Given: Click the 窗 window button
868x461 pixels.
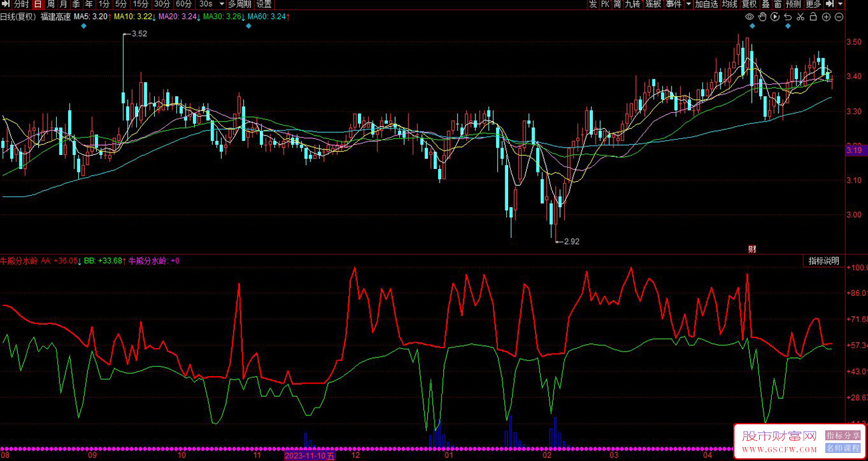Looking at the screenshot, I should (778, 4).
